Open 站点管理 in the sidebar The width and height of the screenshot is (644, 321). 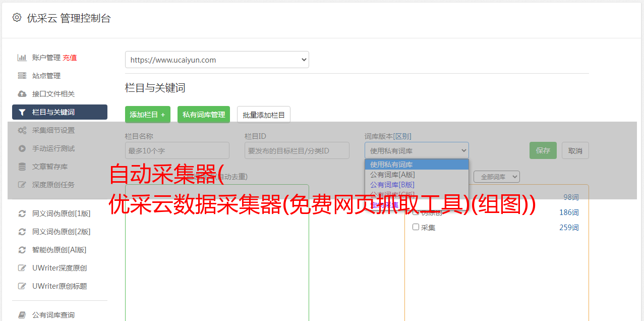(46, 76)
